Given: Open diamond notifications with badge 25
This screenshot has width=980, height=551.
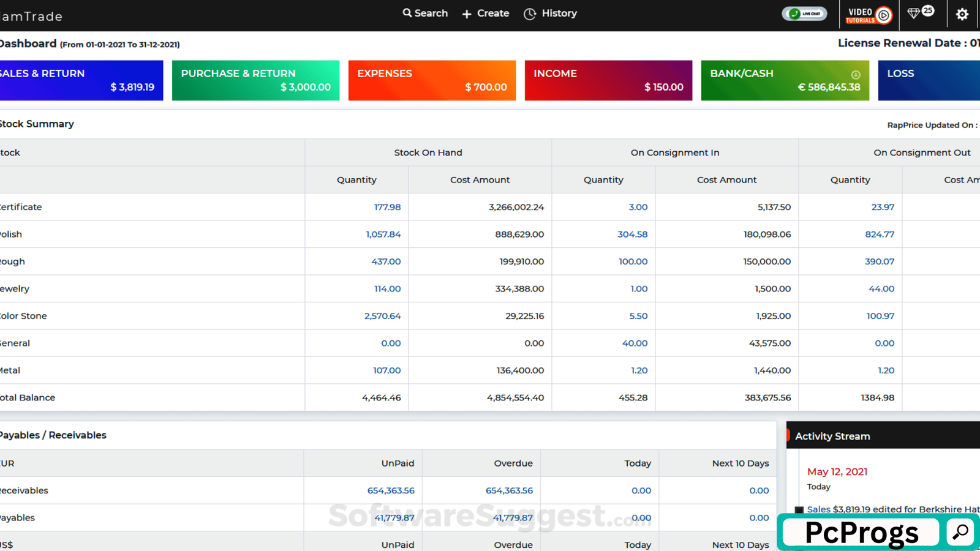Looking at the screenshot, I should (x=920, y=12).
